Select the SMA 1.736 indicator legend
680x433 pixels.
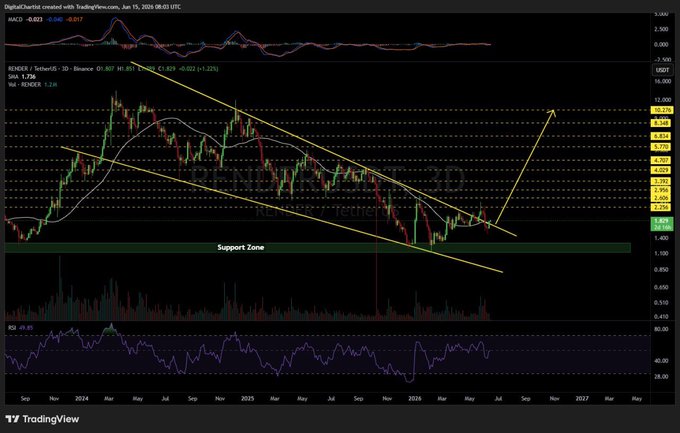(22, 77)
